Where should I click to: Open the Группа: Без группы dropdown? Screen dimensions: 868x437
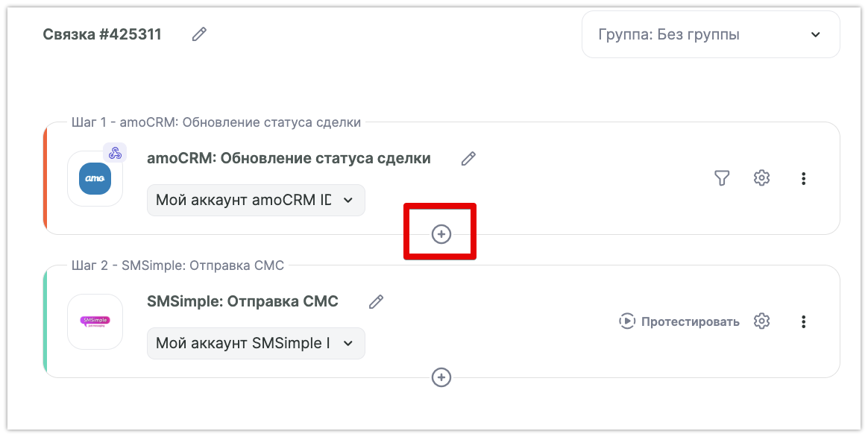coord(710,34)
